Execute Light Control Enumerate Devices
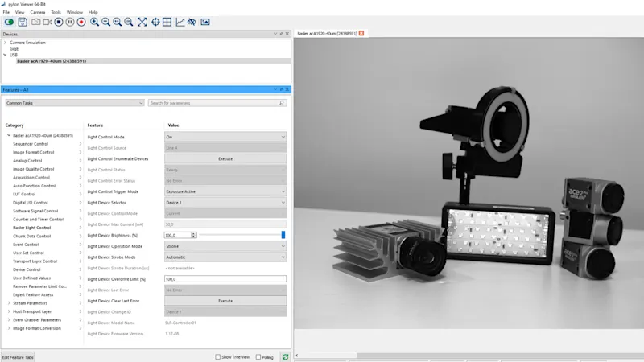This screenshot has width=644, height=362. (x=225, y=158)
